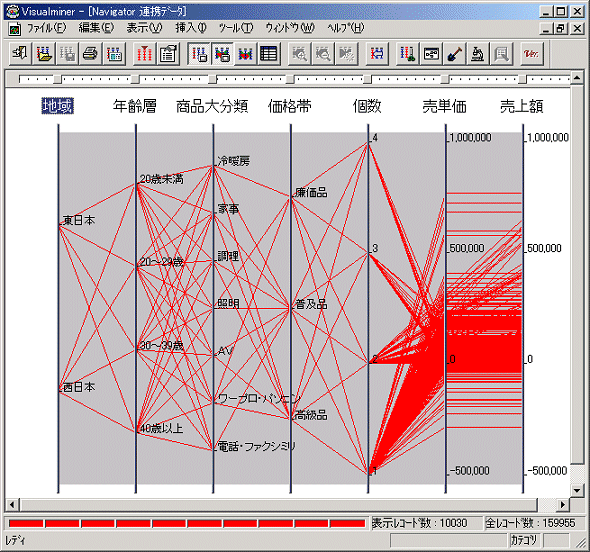Click the microscope analysis icon

[x=478, y=54]
